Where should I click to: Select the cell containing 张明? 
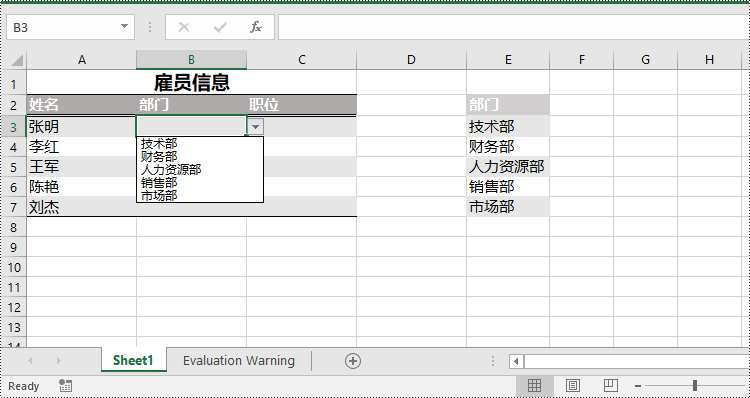(82, 127)
